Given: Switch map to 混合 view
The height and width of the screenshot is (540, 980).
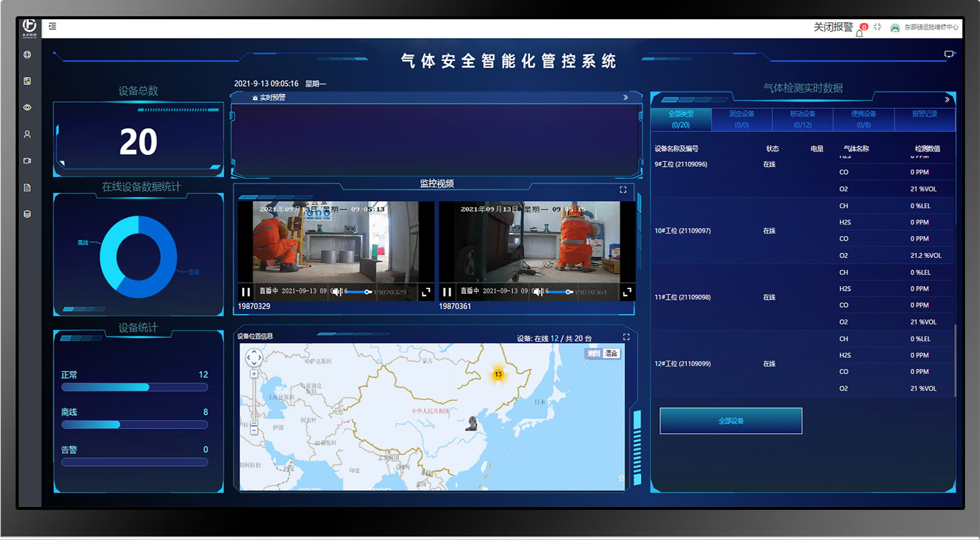Looking at the screenshot, I should 611,353.
